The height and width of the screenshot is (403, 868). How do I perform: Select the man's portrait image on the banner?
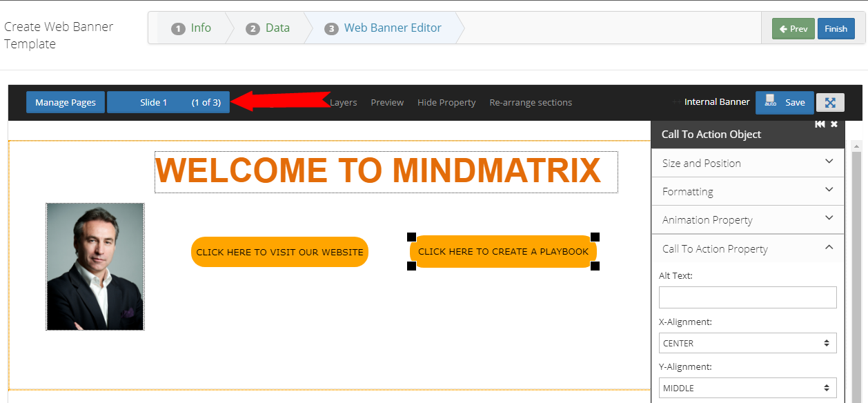coord(95,266)
